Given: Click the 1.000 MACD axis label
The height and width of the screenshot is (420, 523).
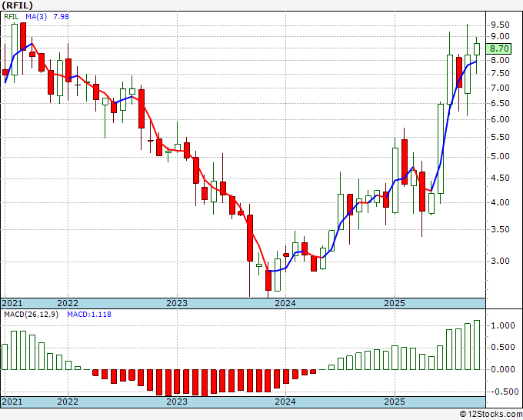Looking at the screenshot, I should [x=503, y=325].
